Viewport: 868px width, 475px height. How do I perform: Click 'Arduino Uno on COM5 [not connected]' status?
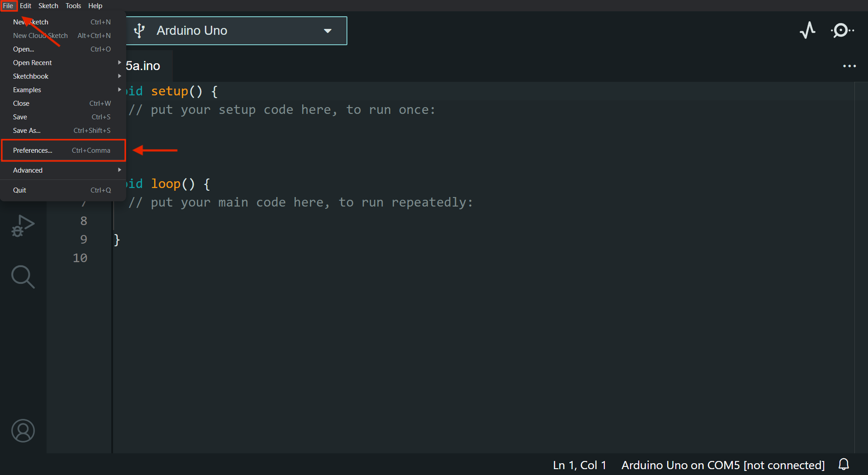(722, 465)
